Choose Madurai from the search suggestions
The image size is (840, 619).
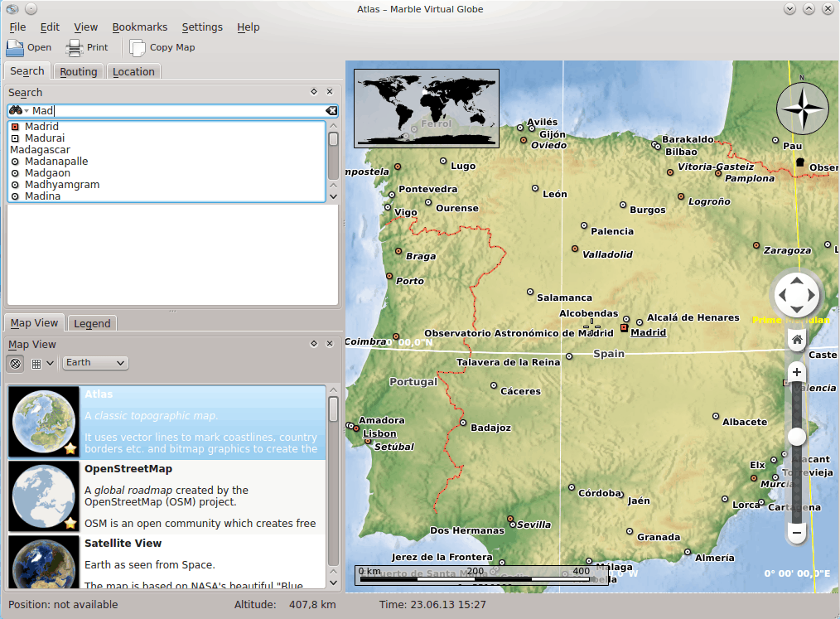[x=166, y=138]
